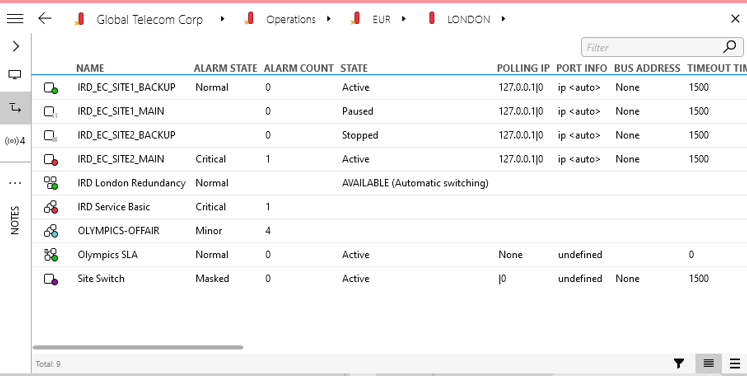Click the LONDON view alarm icon
747x376 pixels.
click(x=432, y=19)
